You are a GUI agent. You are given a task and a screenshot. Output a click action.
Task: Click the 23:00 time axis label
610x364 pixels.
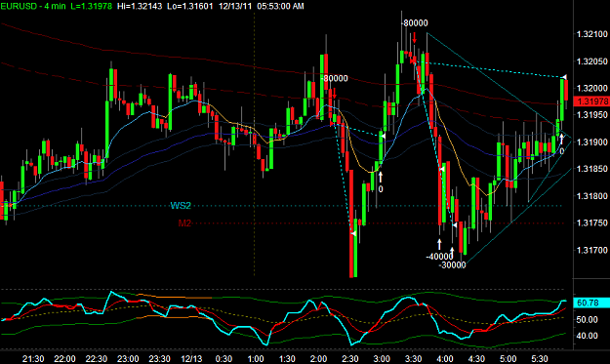click(128, 359)
